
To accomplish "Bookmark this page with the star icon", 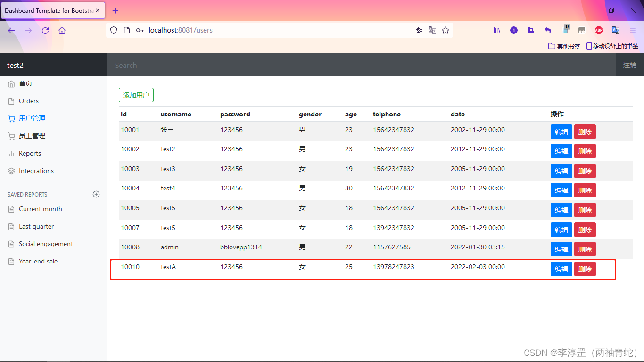I will (x=446, y=30).
